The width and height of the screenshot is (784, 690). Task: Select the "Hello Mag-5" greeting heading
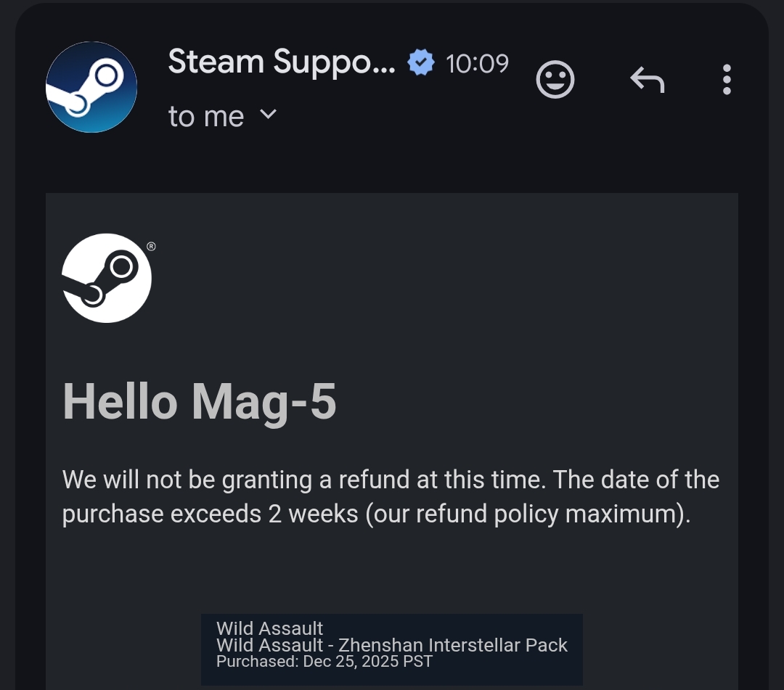click(x=200, y=402)
